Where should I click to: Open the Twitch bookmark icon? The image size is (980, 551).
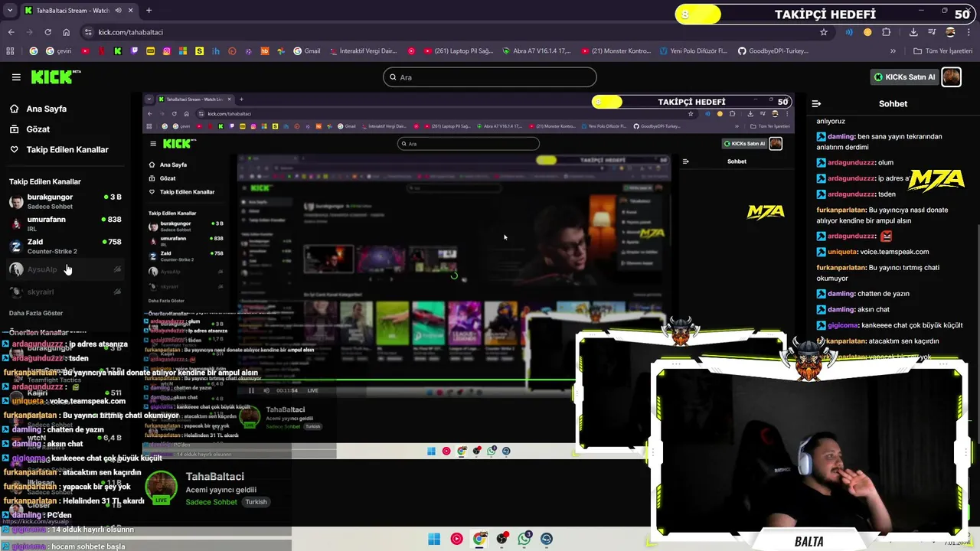click(x=135, y=51)
